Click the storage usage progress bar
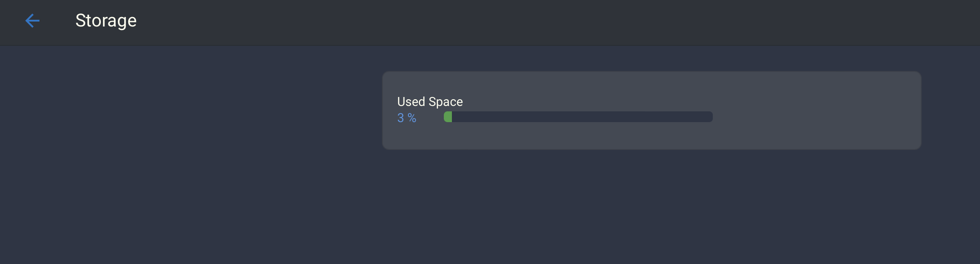Screen dimensions: 980x264 click(577, 117)
